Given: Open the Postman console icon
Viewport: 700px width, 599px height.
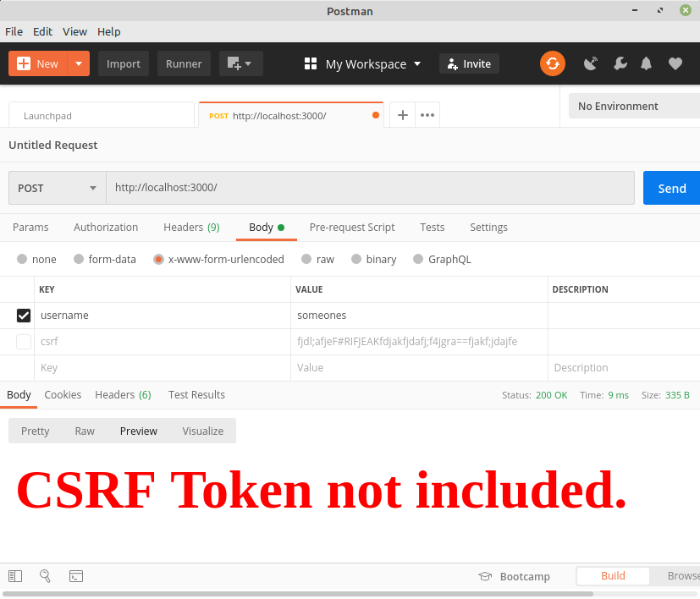Looking at the screenshot, I should point(76,576).
